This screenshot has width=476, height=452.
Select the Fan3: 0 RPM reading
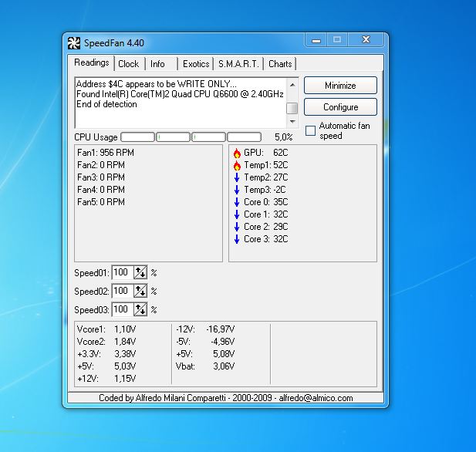(x=101, y=177)
